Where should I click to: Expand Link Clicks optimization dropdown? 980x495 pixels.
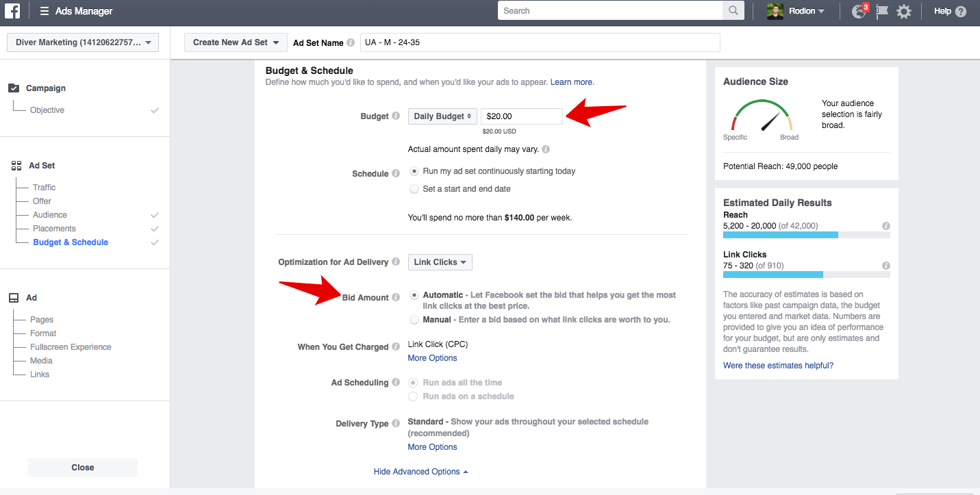coord(440,262)
